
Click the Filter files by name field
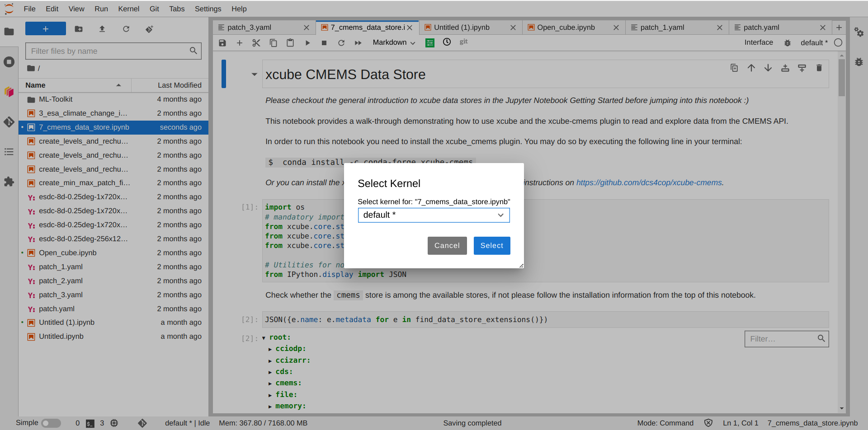[x=113, y=51]
